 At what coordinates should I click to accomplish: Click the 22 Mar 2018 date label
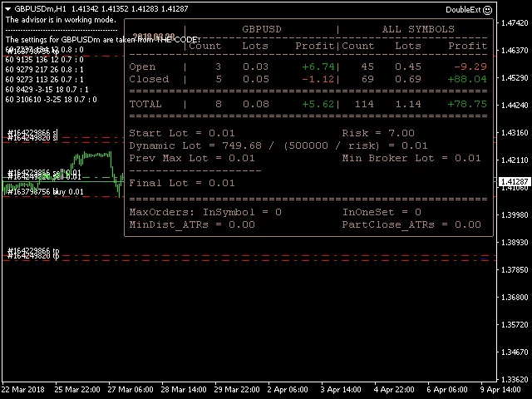[24, 389]
